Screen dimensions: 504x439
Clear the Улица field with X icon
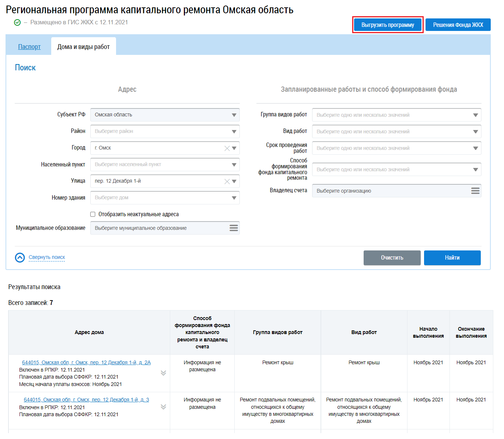point(227,182)
